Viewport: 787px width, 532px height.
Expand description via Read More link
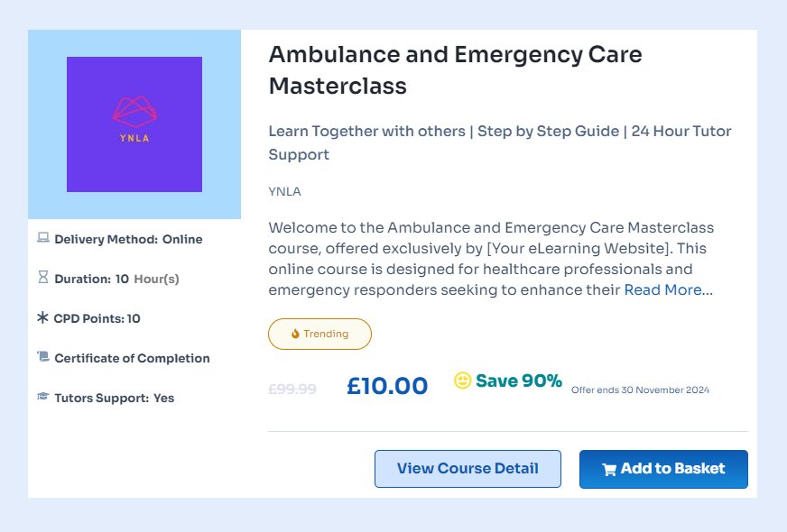(668, 289)
